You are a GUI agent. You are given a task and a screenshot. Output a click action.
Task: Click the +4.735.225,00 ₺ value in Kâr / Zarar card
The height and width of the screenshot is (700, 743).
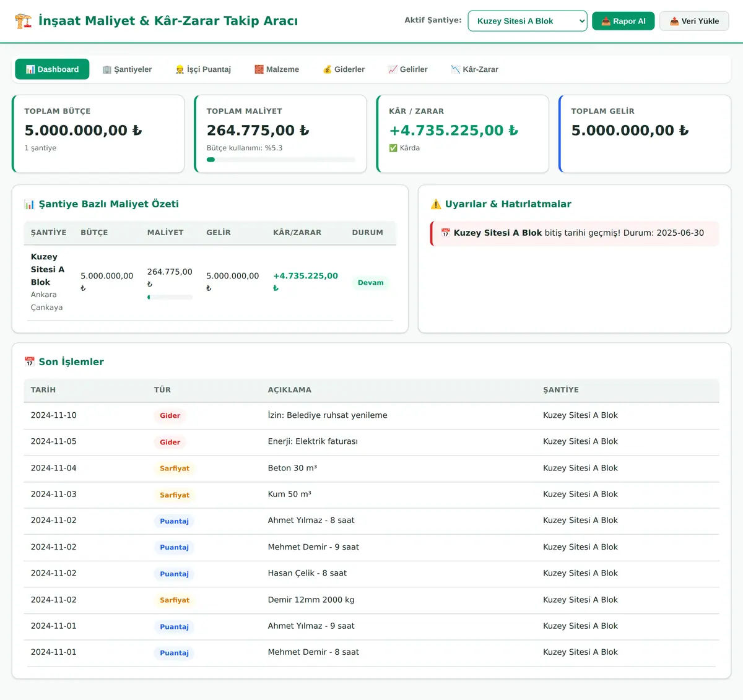(454, 131)
